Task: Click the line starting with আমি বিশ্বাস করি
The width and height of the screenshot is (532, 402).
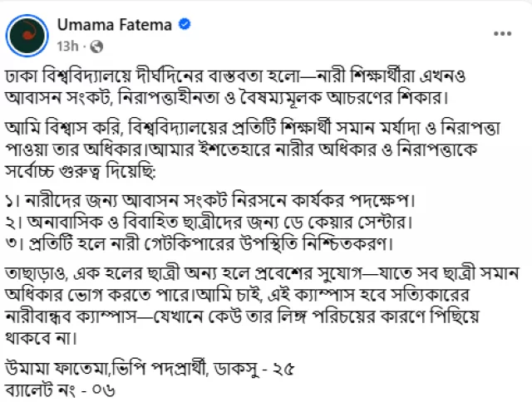Action: [253, 128]
